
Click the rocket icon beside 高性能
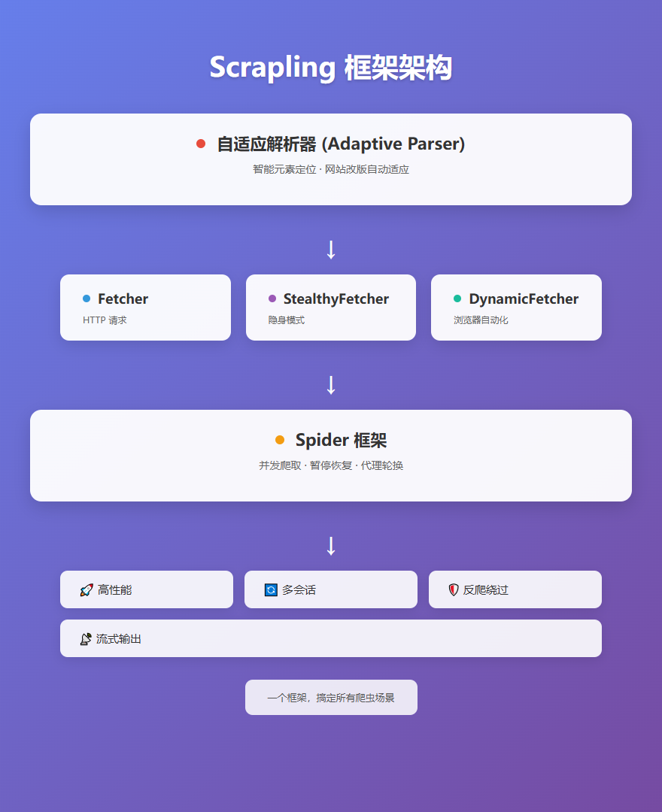pos(86,590)
